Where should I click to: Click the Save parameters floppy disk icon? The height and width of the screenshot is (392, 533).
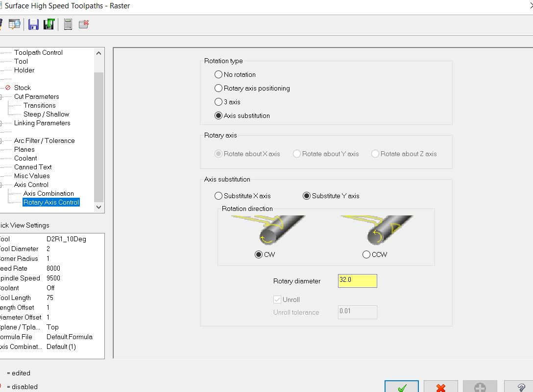pos(33,24)
